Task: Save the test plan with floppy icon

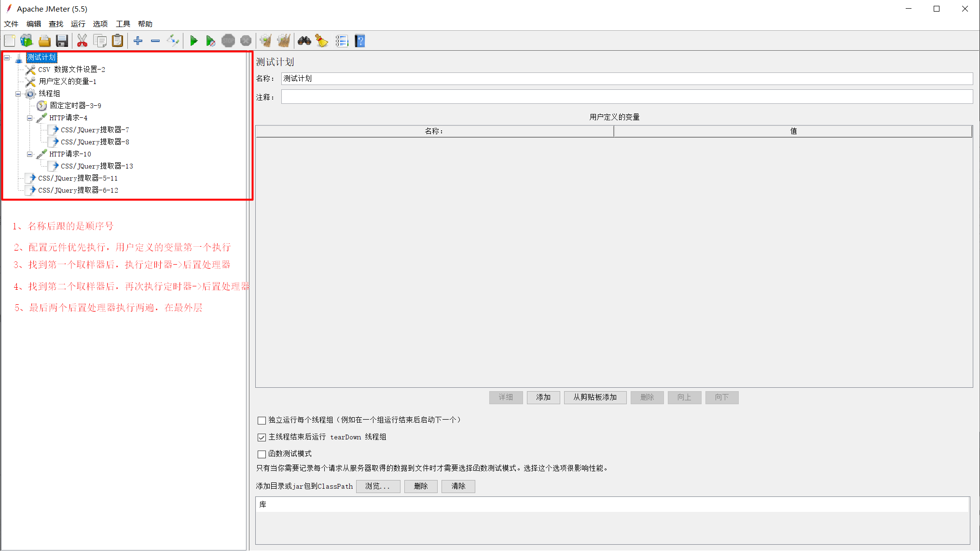Action: tap(62, 41)
